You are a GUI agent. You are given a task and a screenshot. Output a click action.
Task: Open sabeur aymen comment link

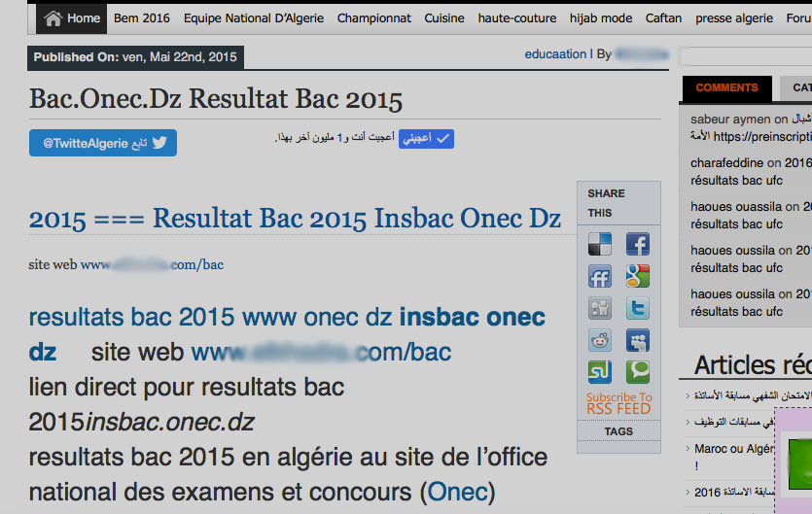coord(730,120)
